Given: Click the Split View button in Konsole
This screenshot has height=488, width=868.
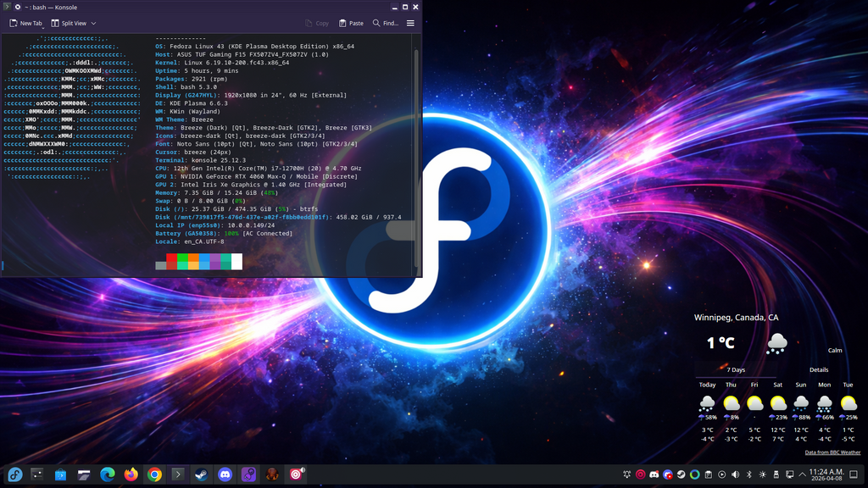Looking at the screenshot, I should click(69, 23).
